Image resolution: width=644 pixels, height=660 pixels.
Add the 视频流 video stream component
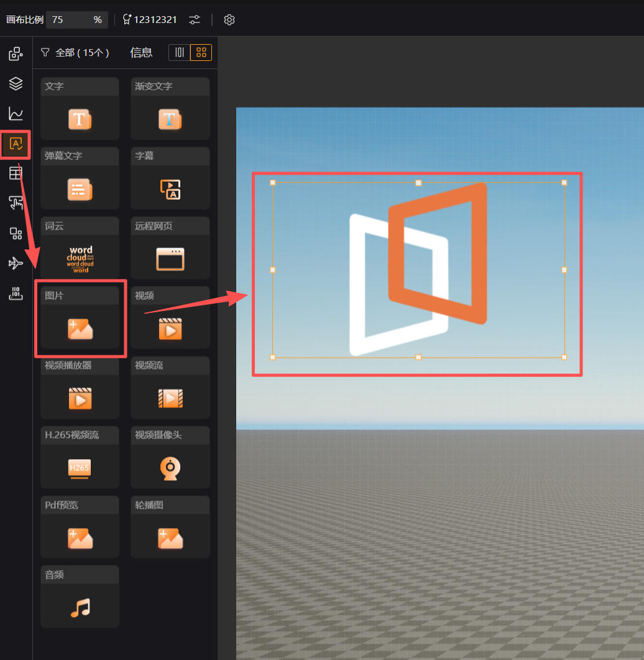[170, 388]
